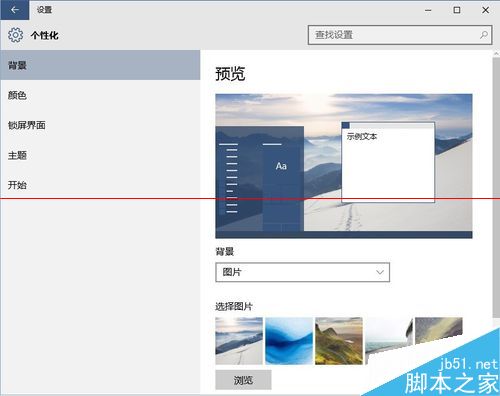
Task: Click the 个性化 page title
Action: click(45, 35)
